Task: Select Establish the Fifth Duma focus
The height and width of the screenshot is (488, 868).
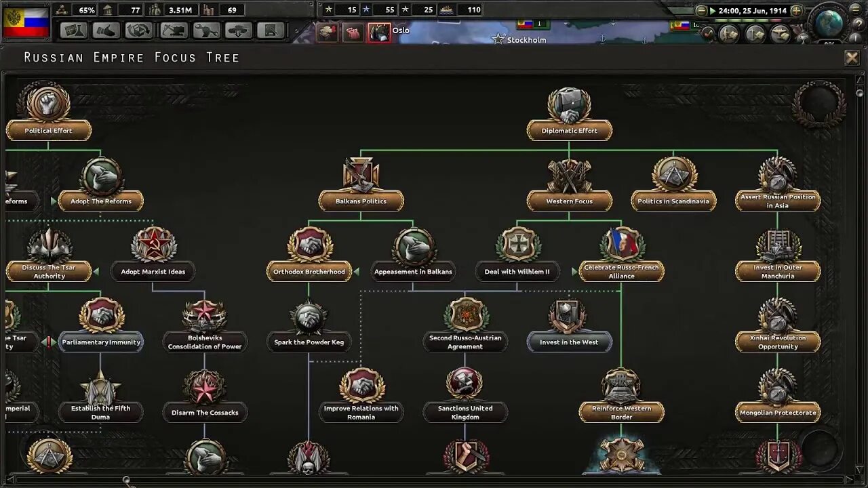Action: tap(100, 396)
